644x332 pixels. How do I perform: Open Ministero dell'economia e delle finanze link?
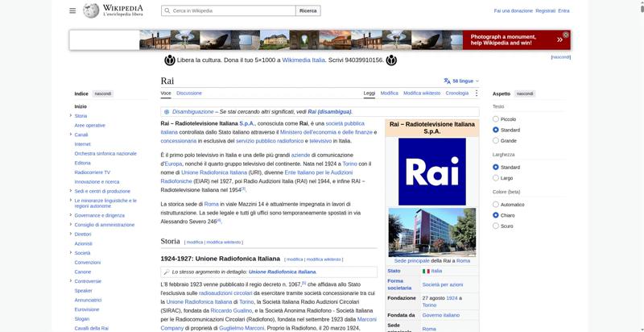326,132
